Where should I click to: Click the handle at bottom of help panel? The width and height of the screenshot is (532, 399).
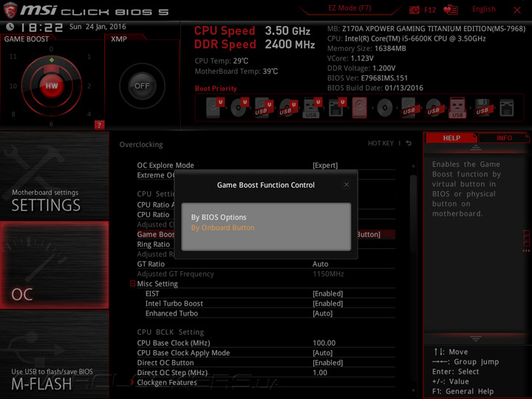coord(476,338)
